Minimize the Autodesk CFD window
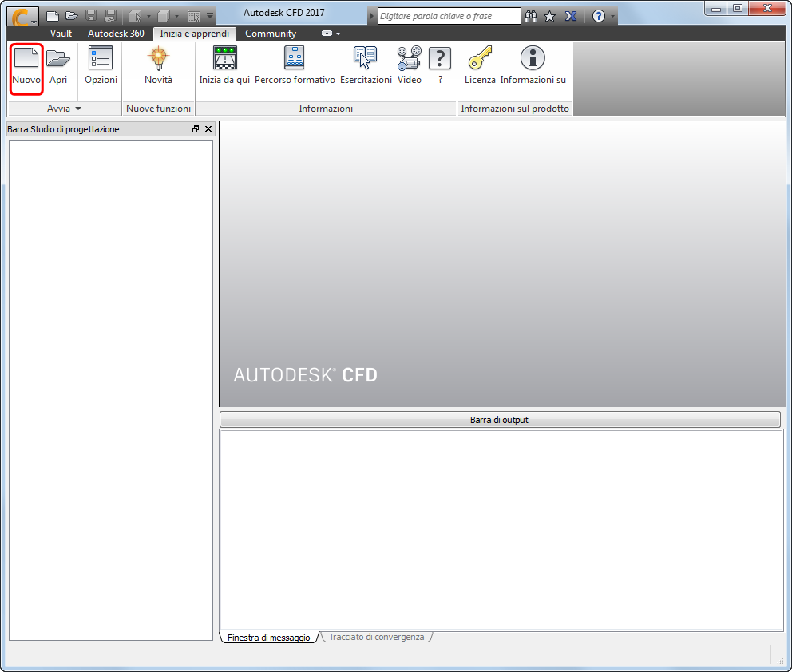 716,8
